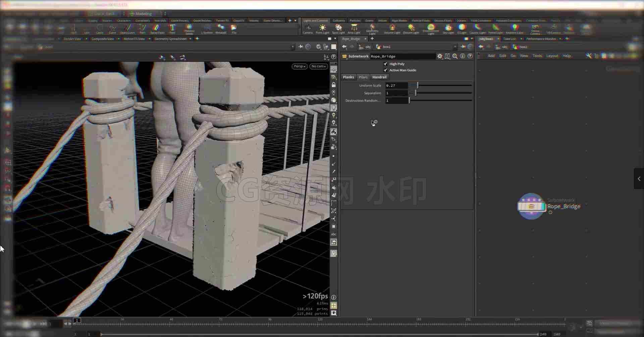Click the viewport display options eye icon
The height and width of the screenshot is (337, 644).
[334, 313]
